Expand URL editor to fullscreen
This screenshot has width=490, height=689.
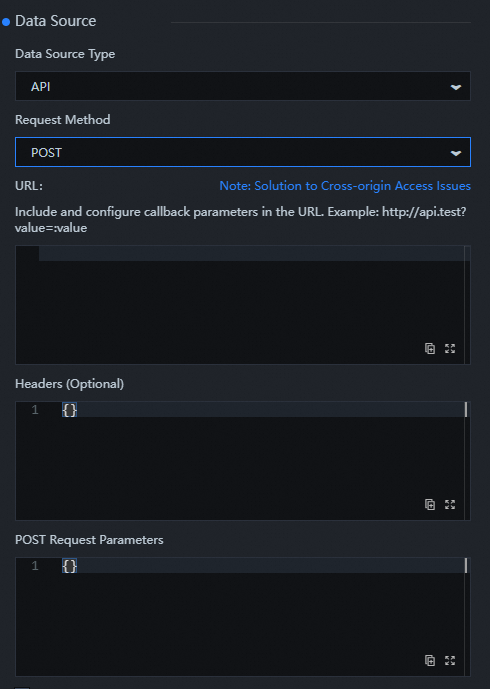tap(450, 348)
